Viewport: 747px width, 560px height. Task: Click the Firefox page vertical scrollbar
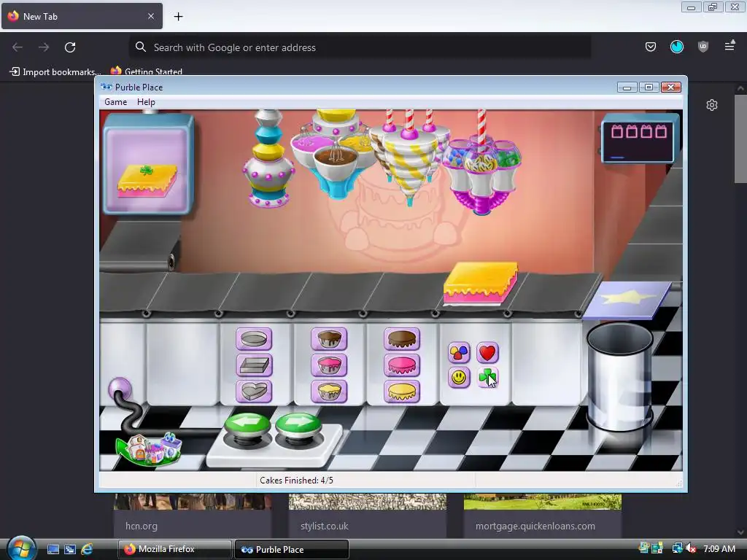[x=740, y=138]
